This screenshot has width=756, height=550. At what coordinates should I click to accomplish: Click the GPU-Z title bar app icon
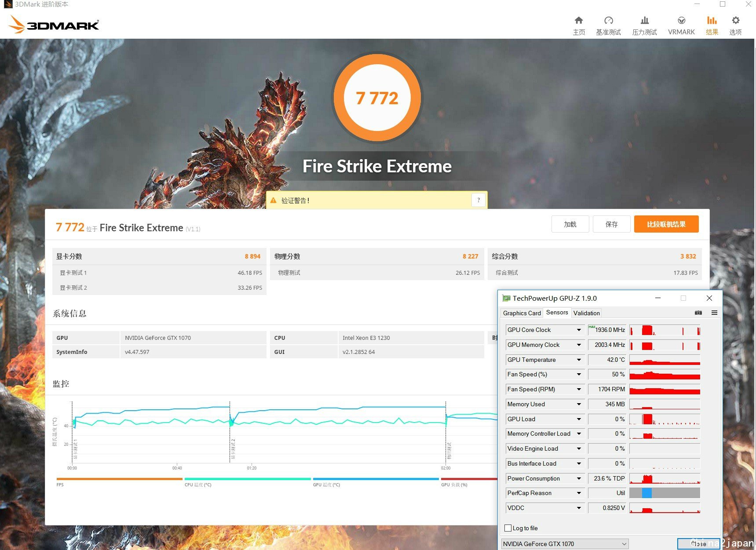(506, 298)
